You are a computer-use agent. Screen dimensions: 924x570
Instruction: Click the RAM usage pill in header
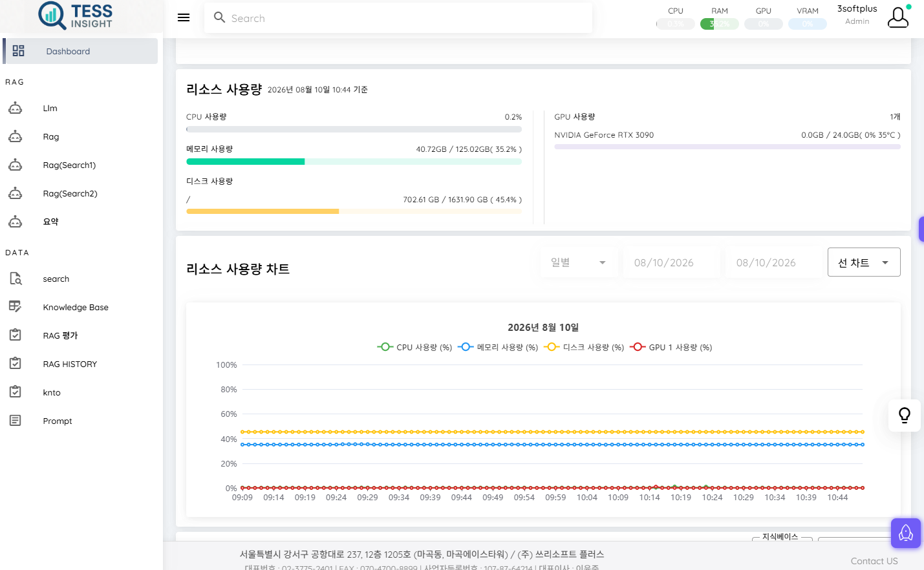tap(720, 24)
